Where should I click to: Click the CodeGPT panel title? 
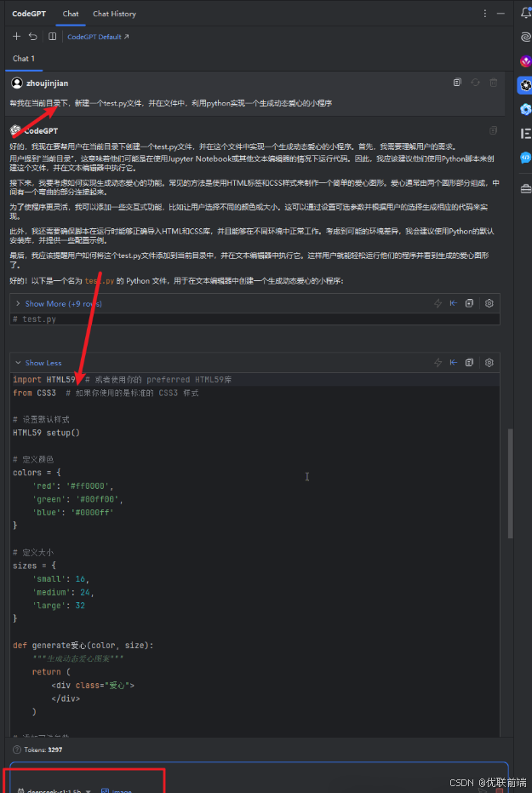click(29, 14)
